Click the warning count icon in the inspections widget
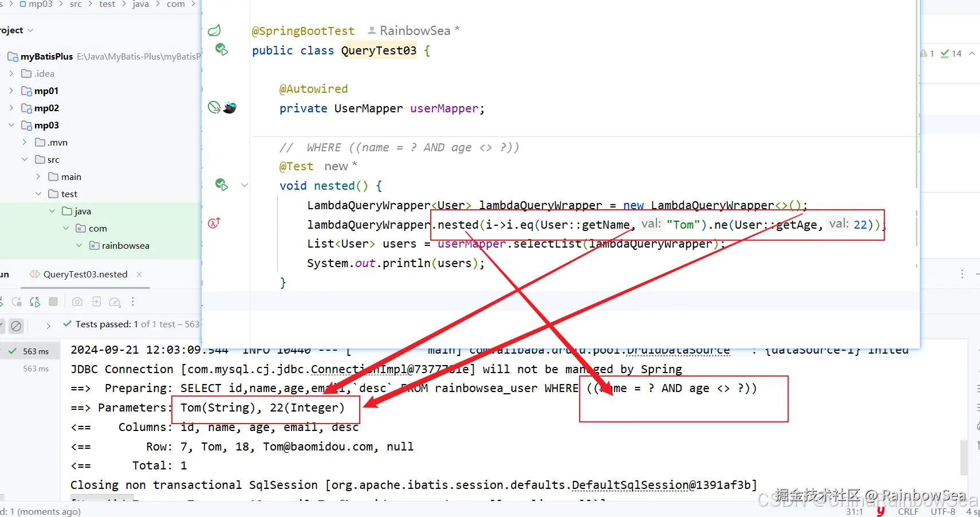Viewport: 980px width, 517px height. [x=924, y=53]
